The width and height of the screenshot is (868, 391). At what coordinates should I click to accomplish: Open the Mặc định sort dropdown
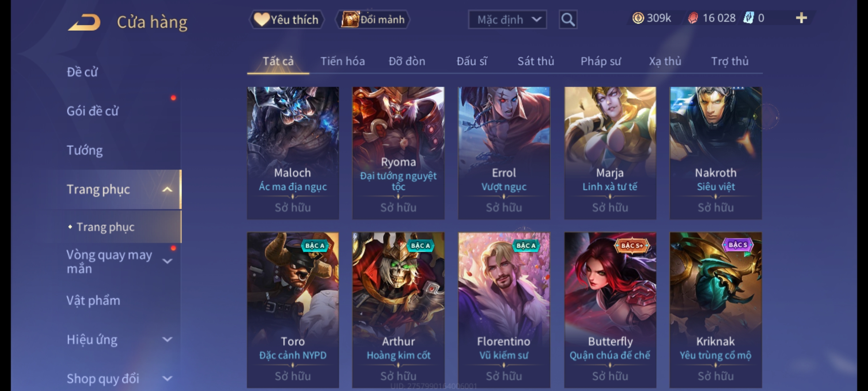coord(507,20)
